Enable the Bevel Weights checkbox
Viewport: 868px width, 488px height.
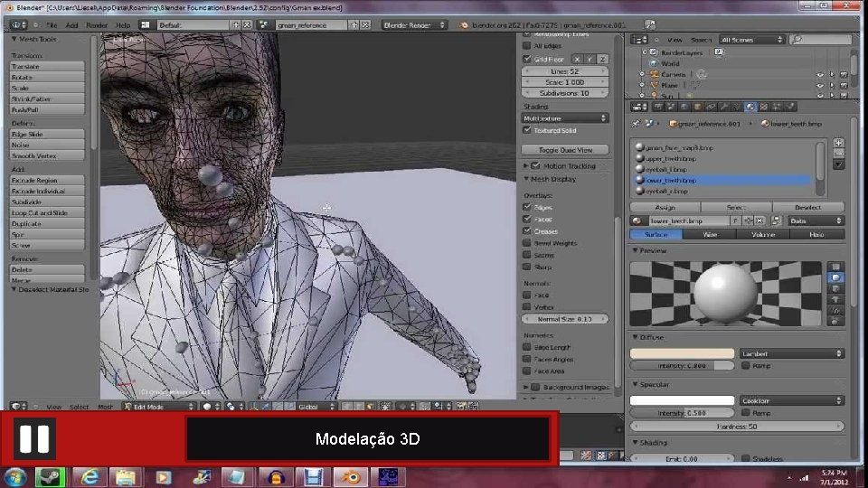(x=527, y=243)
